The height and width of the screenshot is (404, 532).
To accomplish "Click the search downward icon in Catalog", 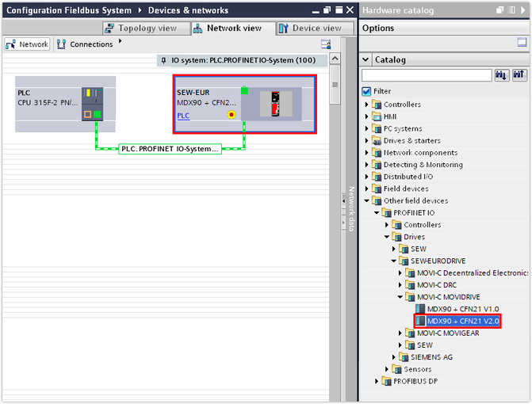I will click(502, 75).
